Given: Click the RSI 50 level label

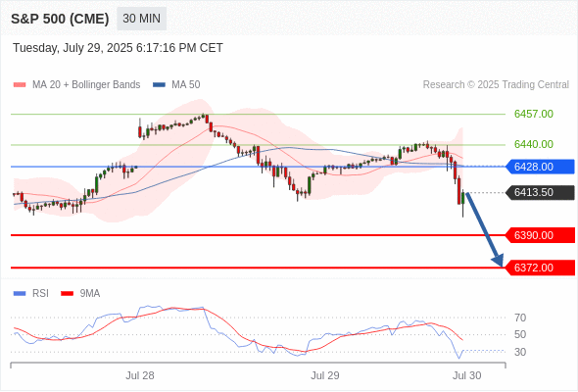Looking at the screenshot, I should coord(520,335).
